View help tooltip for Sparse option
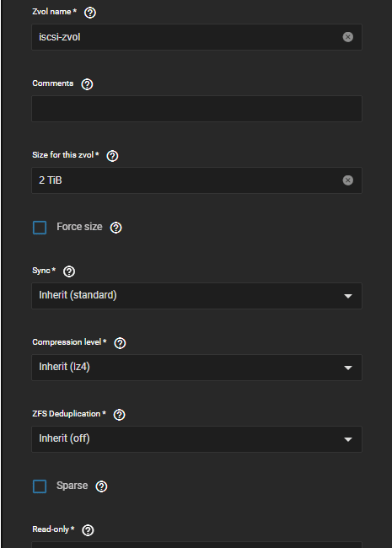 (101, 486)
